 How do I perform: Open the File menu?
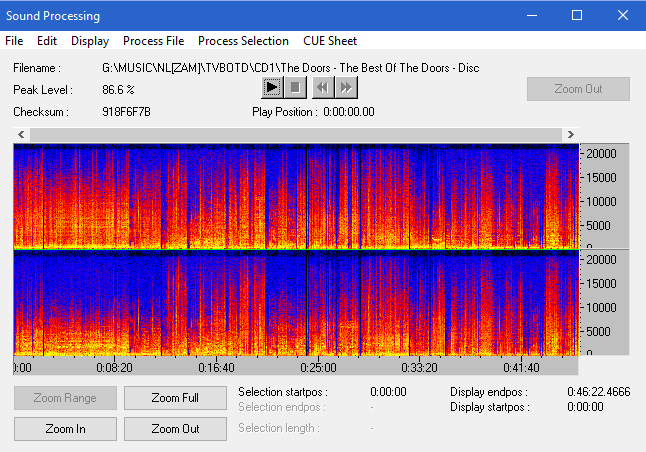[14, 41]
